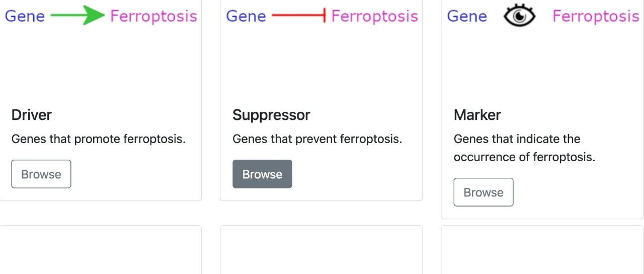Click 'Ferroptosis' label in Suppressor image

[x=375, y=16]
